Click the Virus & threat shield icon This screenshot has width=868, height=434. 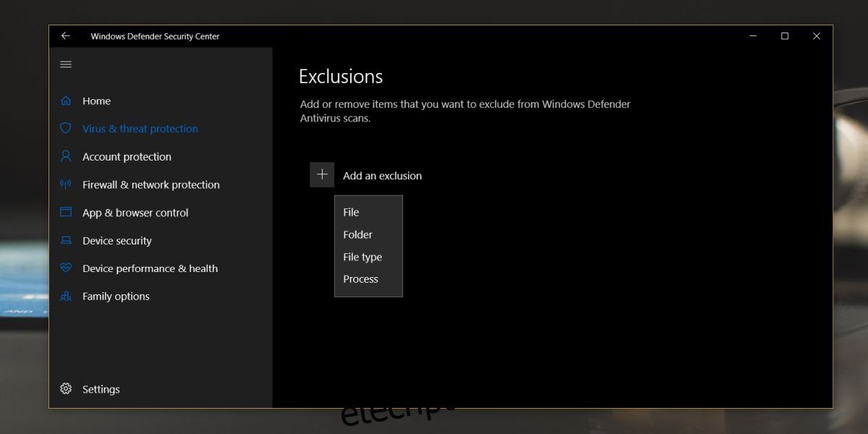pyautogui.click(x=66, y=129)
